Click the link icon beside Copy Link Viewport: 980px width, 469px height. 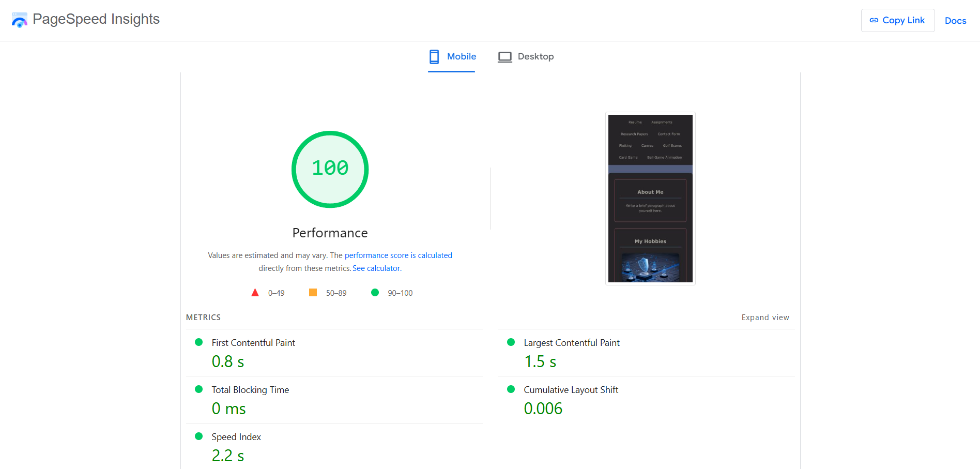(874, 20)
